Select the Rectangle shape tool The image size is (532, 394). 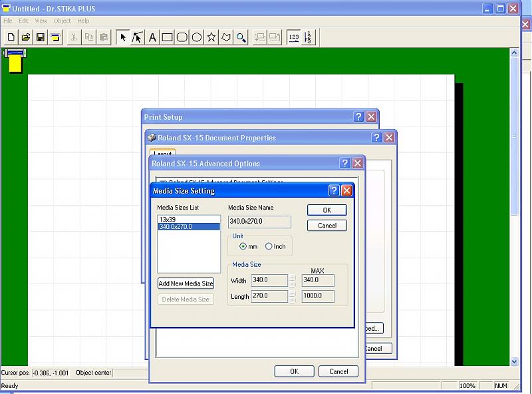(167, 37)
